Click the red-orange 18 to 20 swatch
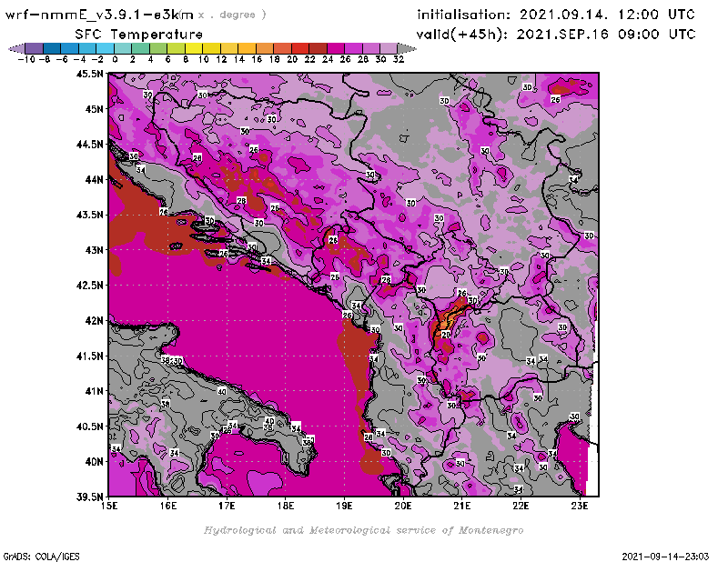728x562 pixels. [282, 48]
